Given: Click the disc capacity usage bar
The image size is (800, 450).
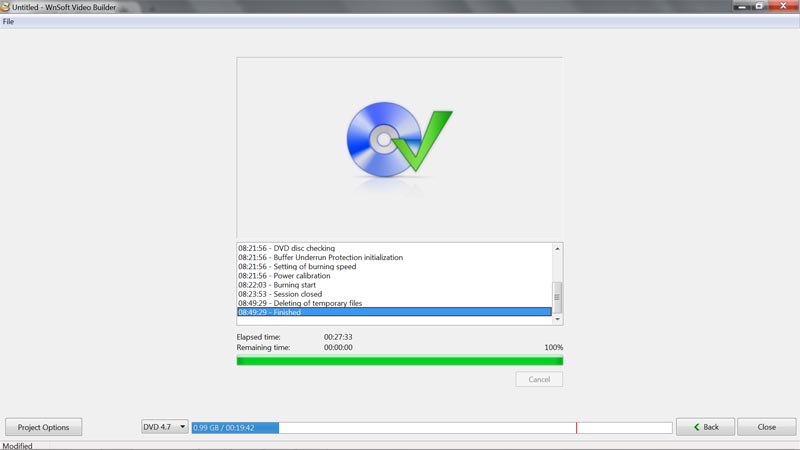Looking at the screenshot, I should [432, 428].
